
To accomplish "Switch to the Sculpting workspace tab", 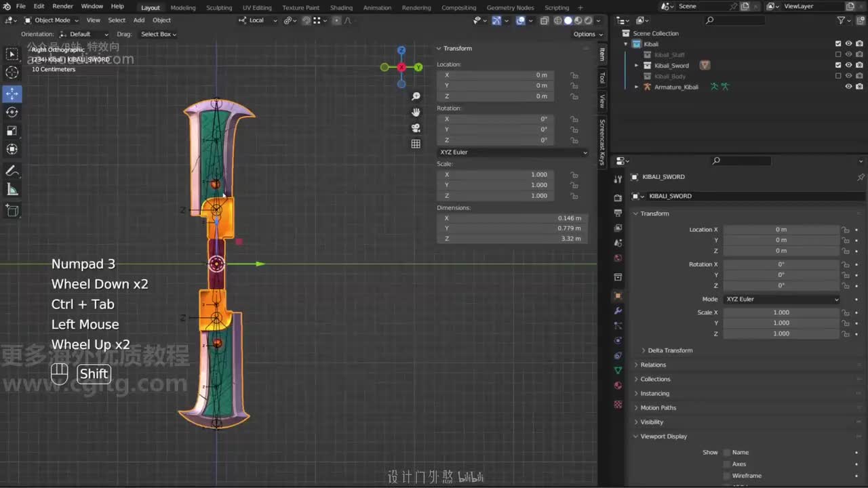I will coord(218,7).
